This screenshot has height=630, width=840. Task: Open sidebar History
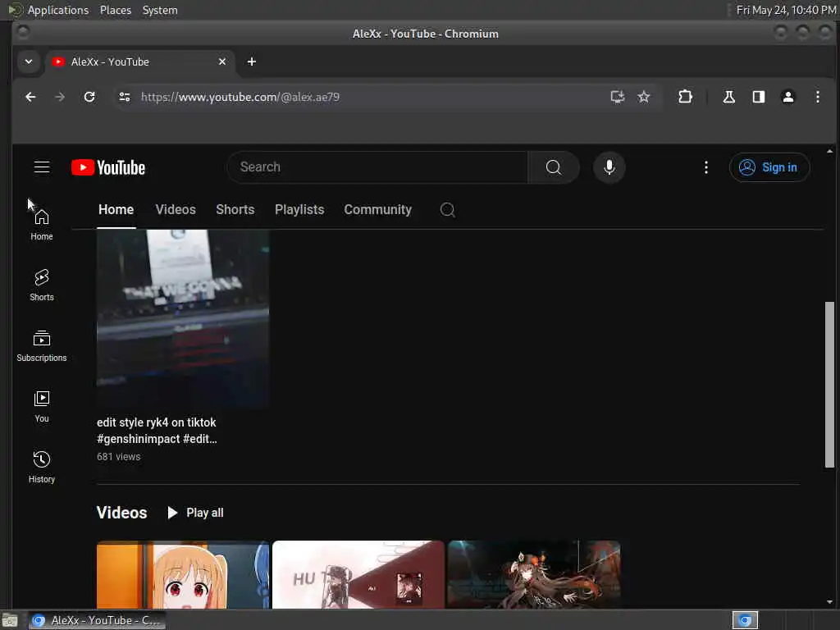42,468
